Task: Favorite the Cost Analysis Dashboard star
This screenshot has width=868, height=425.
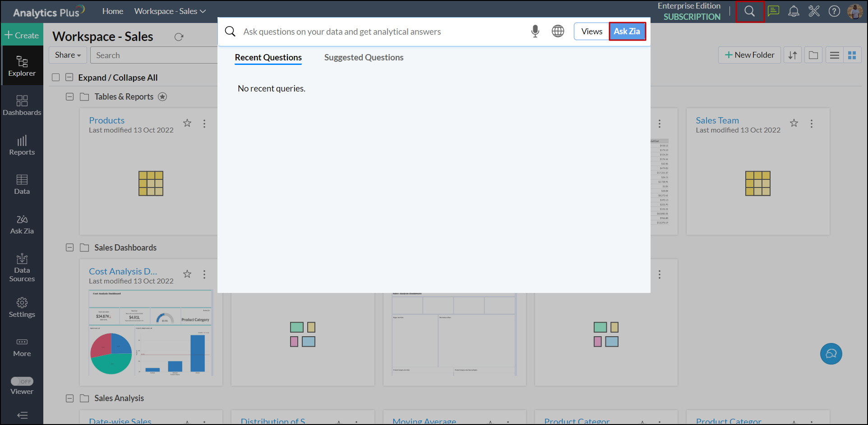Action: pos(187,274)
